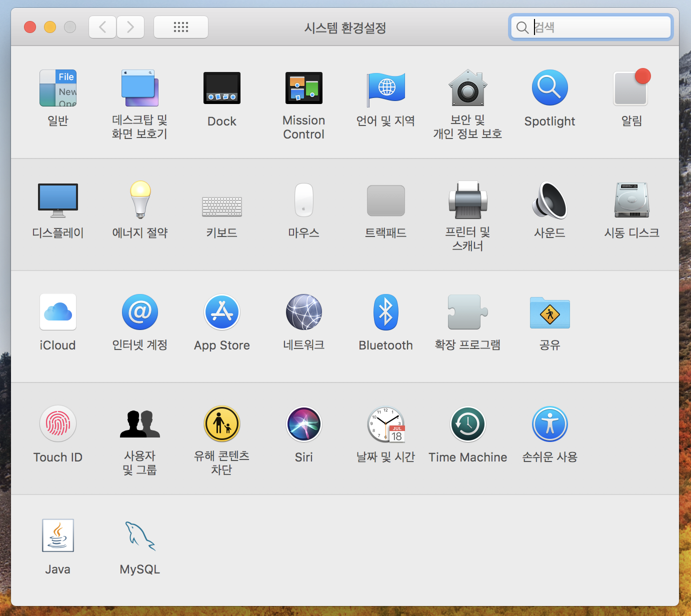Open the Dock preferences icon
Screen dimensions: 691x616
(x=222, y=88)
